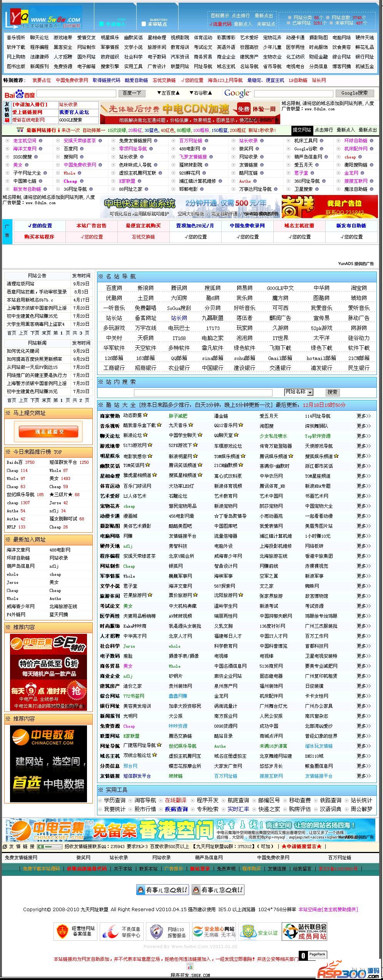
Task: Expand 更多>> in the 友情链接 row
Action: pyautogui.click(x=363, y=776)
